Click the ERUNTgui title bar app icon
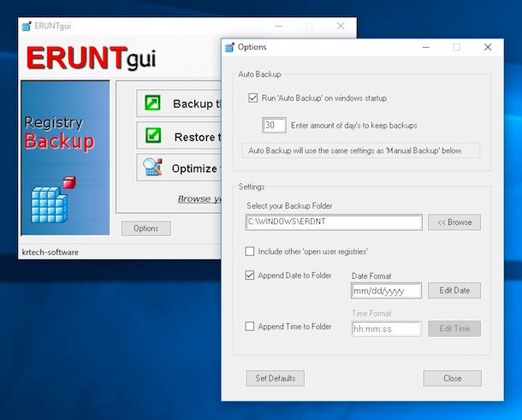Image resolution: width=522 pixels, height=420 pixels. pos(27,26)
